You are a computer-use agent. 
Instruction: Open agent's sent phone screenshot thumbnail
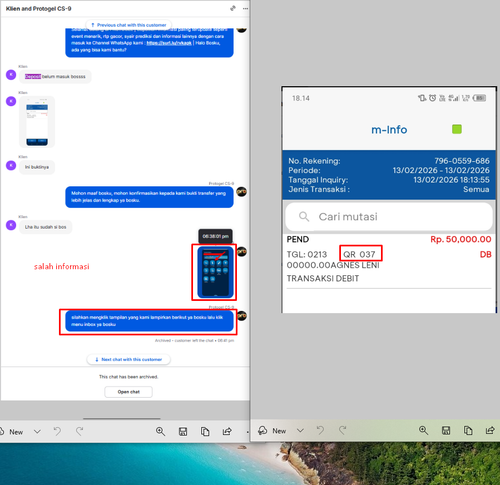pyautogui.click(x=215, y=272)
